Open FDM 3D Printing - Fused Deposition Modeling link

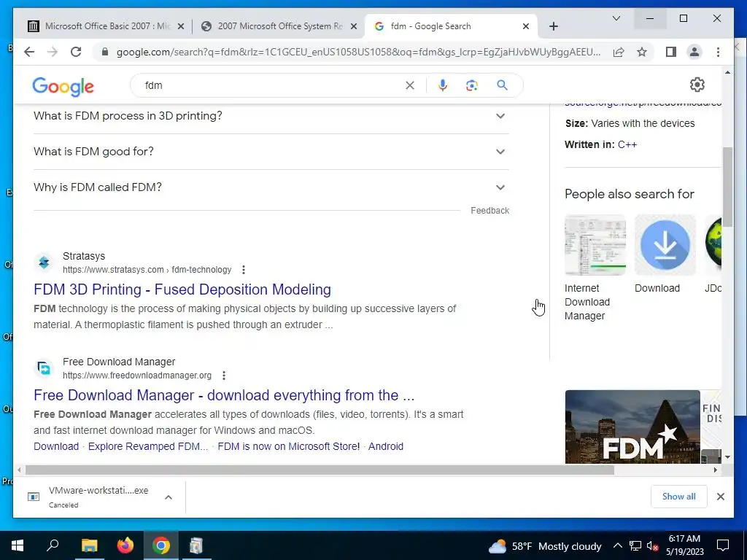point(182,289)
